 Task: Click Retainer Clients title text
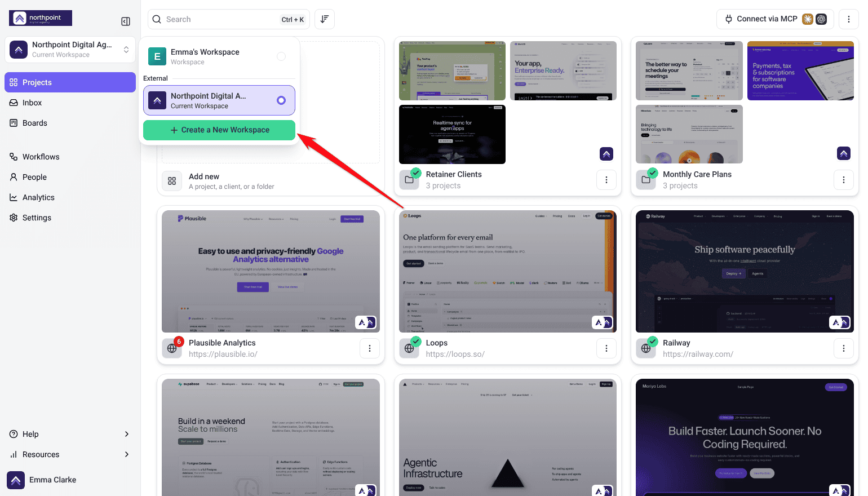454,174
